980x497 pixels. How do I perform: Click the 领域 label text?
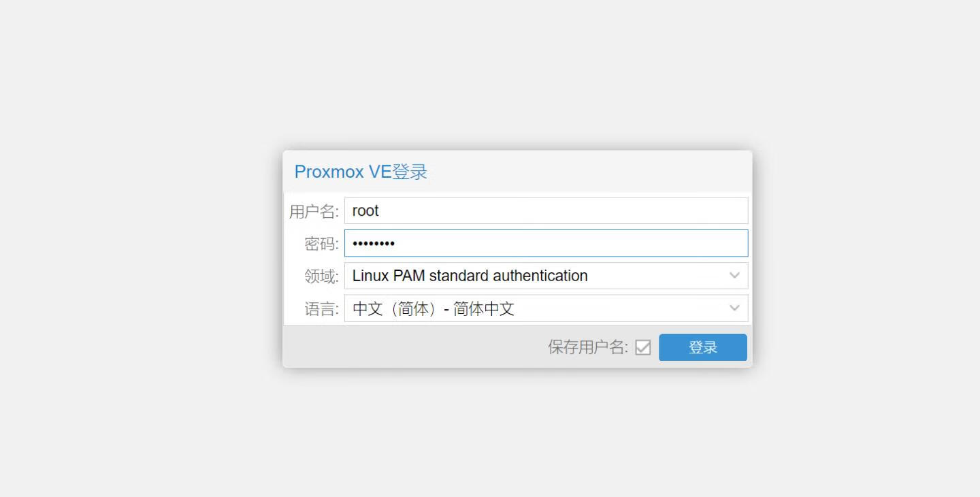click(321, 276)
